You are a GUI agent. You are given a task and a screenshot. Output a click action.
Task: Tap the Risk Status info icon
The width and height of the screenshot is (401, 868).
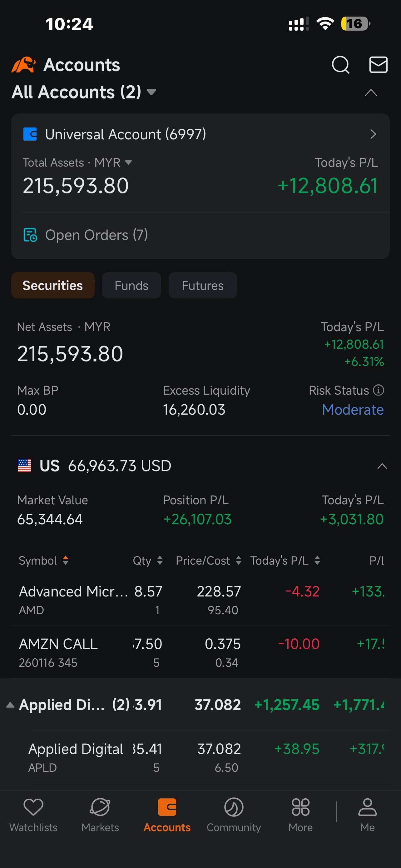379,390
